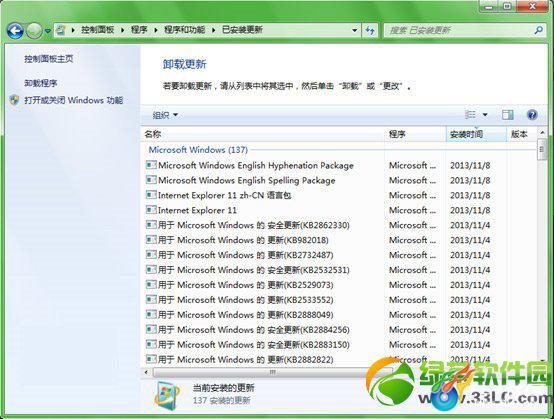The height and width of the screenshot is (419, 554).
Task: Click the Back navigation arrow
Action: (x=15, y=31)
